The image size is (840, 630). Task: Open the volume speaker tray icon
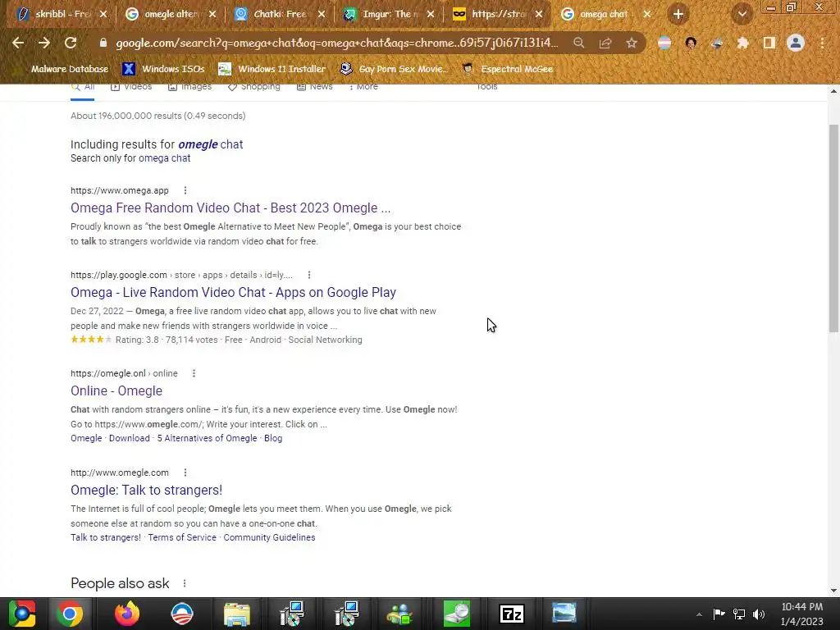coord(759,614)
